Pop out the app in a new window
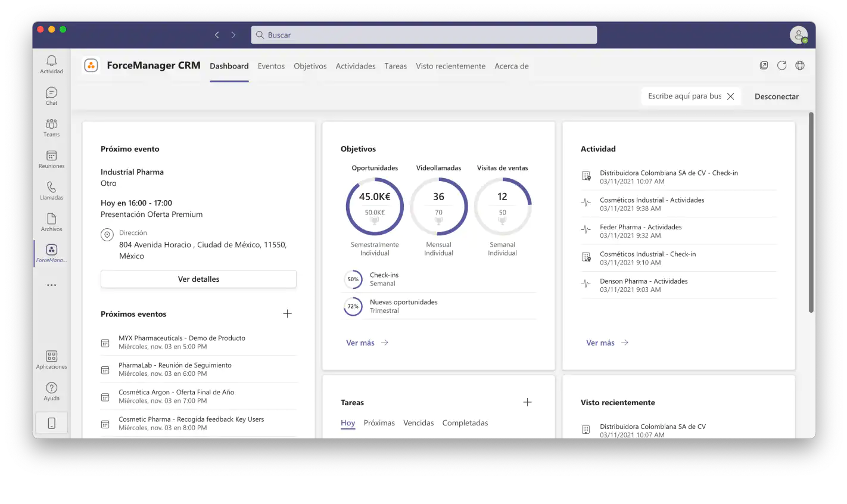Image resolution: width=847 pixels, height=504 pixels. click(x=764, y=66)
